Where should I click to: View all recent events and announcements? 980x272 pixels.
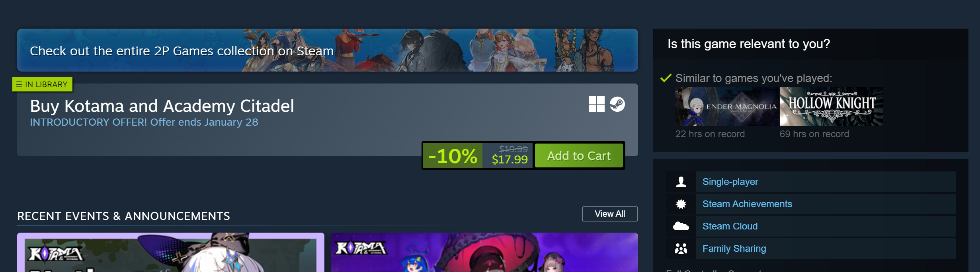pos(610,214)
